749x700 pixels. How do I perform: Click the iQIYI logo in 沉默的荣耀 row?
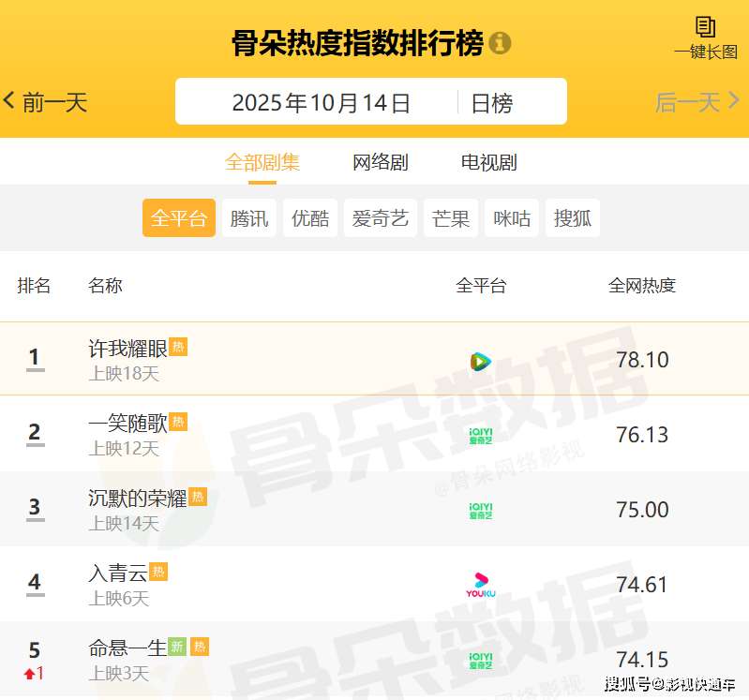tap(480, 511)
